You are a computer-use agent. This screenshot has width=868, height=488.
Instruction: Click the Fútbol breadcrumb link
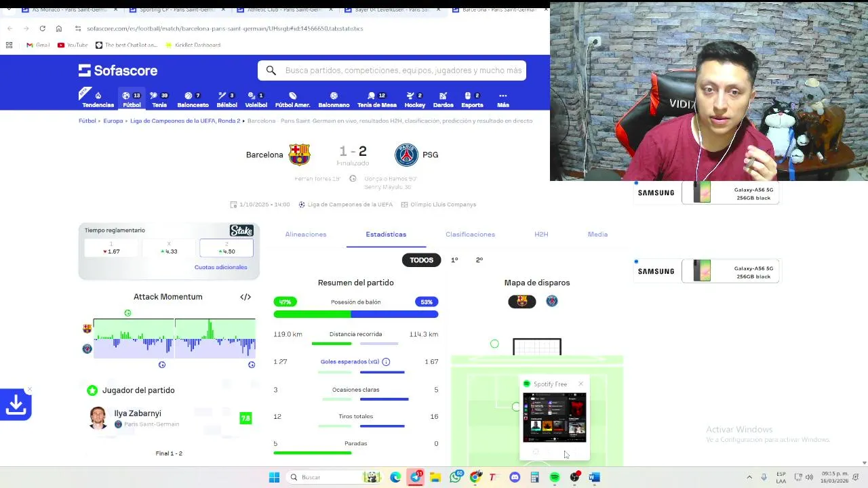click(x=87, y=121)
